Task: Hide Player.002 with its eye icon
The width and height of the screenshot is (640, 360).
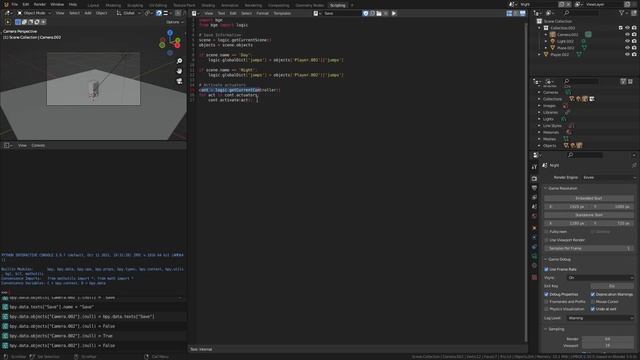Action: click(x=627, y=54)
